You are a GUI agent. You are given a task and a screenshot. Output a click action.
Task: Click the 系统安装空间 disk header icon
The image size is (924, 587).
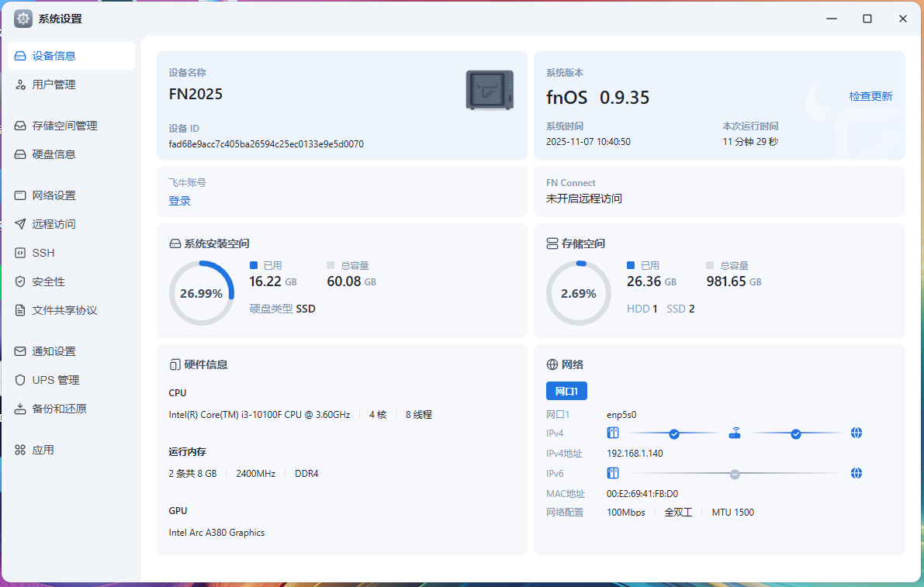click(x=175, y=243)
